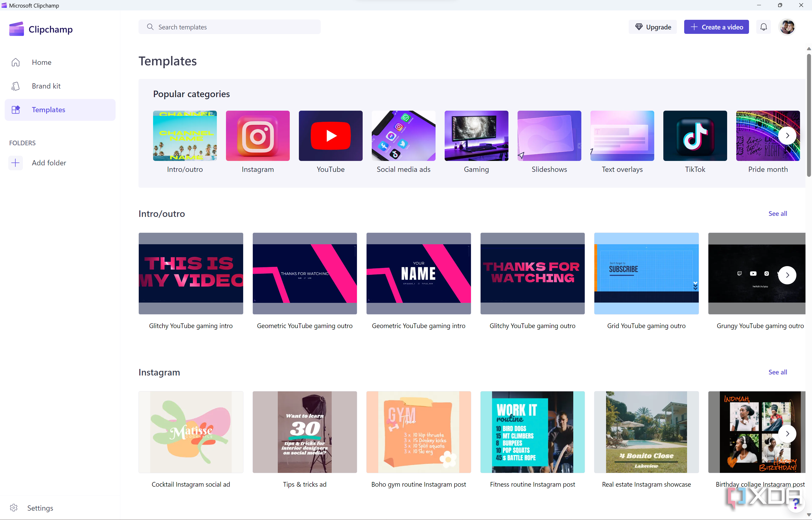Click the Clipchamp logo icon

click(x=16, y=29)
